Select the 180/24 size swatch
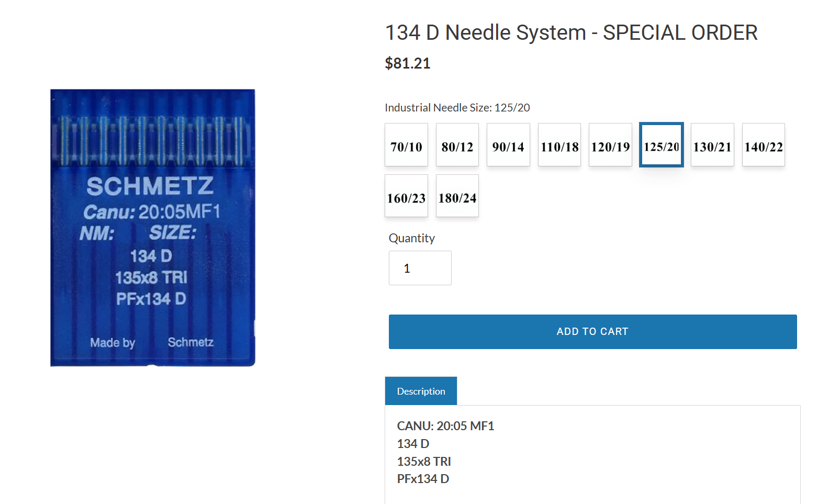 point(457,196)
